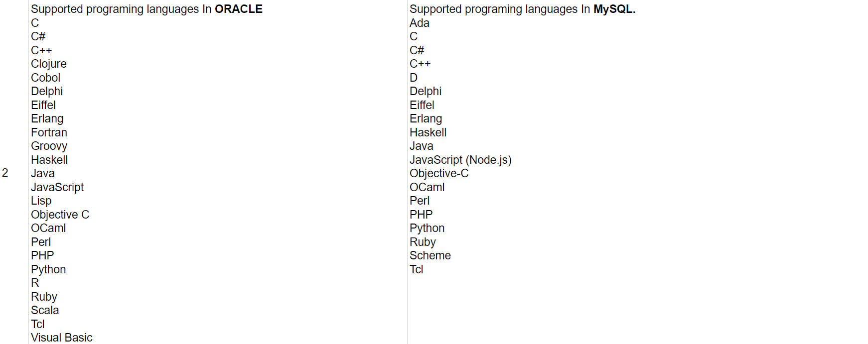The width and height of the screenshot is (868, 344).
Task: Click 'Objective C' in Oracle column
Action: coord(60,215)
